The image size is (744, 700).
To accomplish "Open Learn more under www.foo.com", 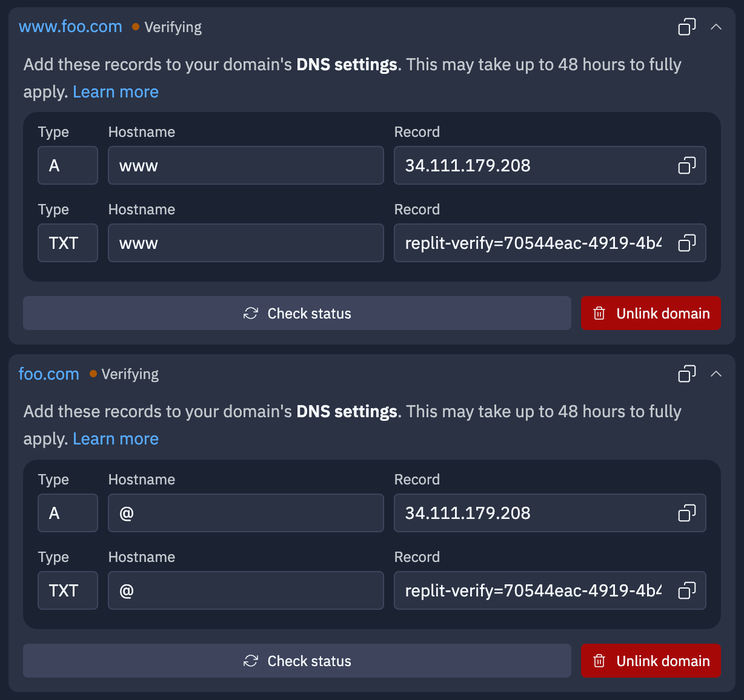I will [116, 91].
